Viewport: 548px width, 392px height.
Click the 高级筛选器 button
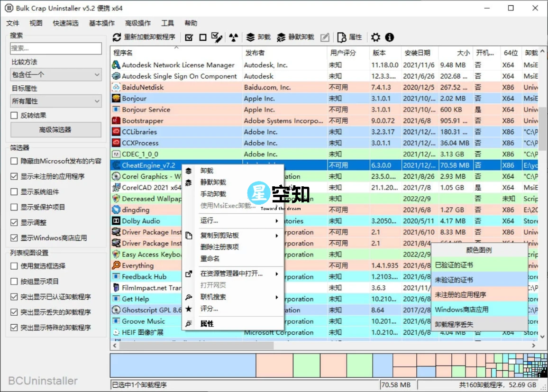(55, 129)
